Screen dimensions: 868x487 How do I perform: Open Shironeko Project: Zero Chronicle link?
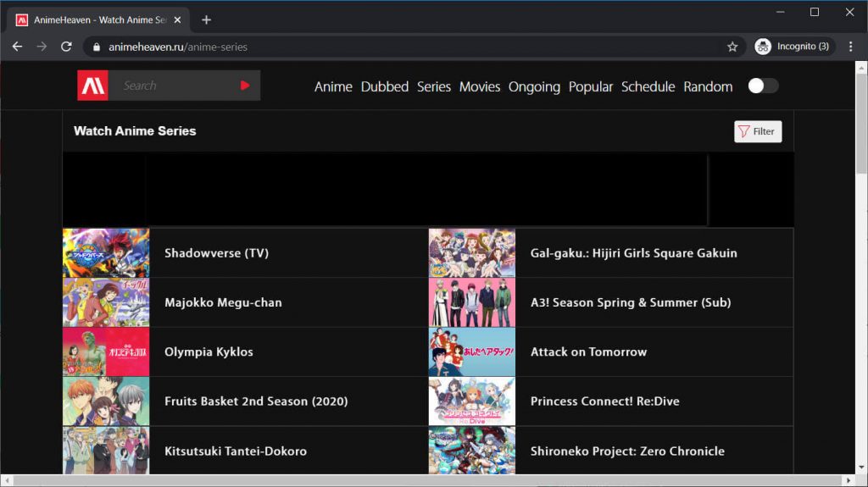coord(627,451)
